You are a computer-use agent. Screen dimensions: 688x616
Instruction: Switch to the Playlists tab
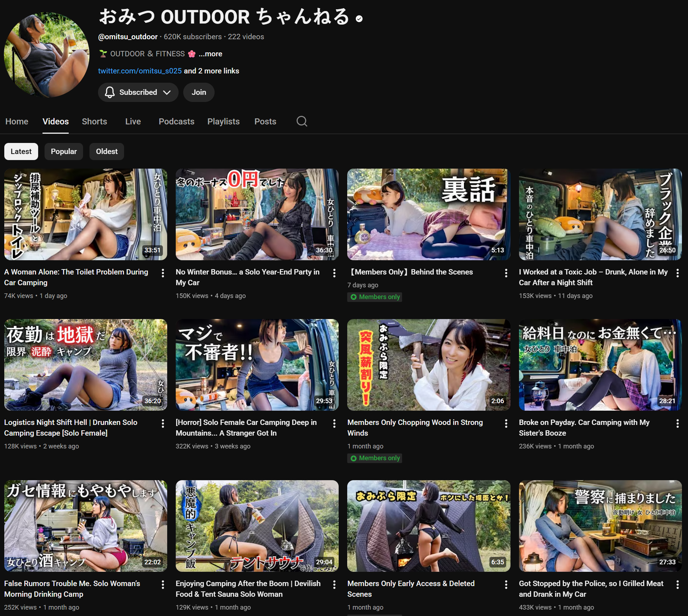click(224, 122)
